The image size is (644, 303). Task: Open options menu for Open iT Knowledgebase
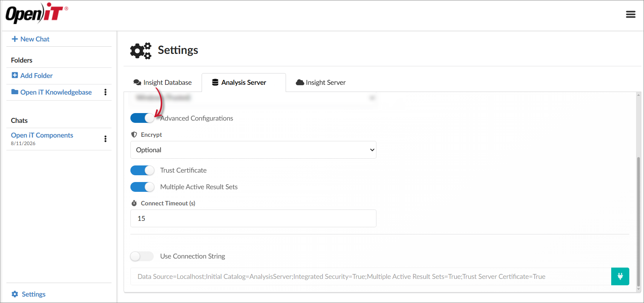pos(106,92)
